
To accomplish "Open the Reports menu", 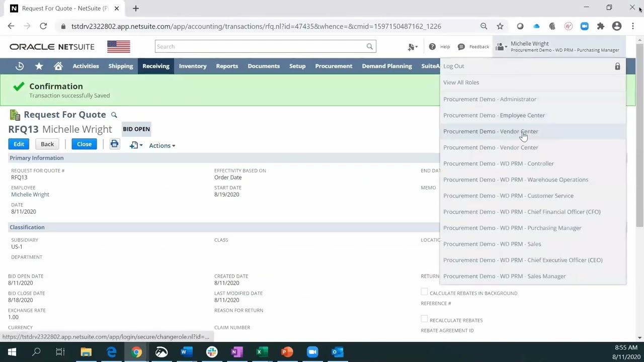I will (227, 66).
